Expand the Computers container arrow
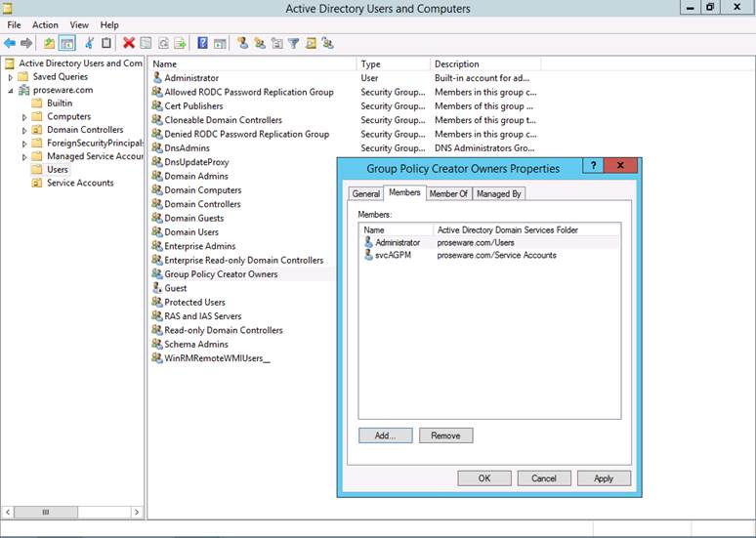 pos(24,117)
